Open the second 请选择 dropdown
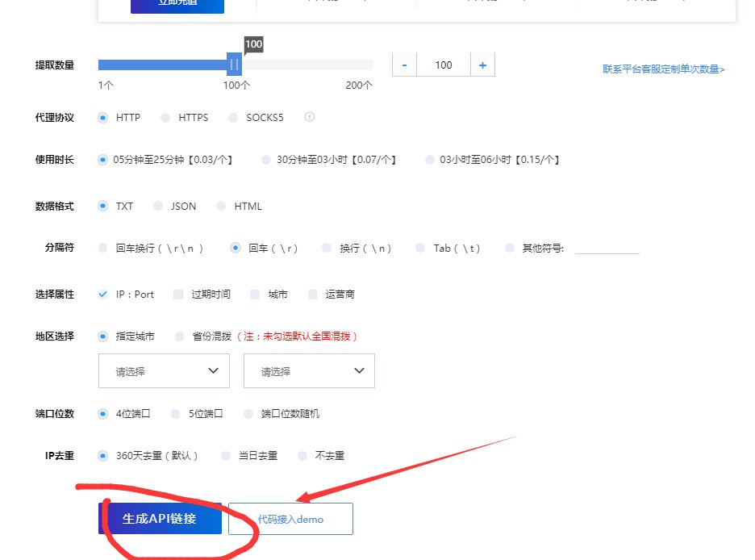This screenshot has width=755, height=560. [309, 370]
